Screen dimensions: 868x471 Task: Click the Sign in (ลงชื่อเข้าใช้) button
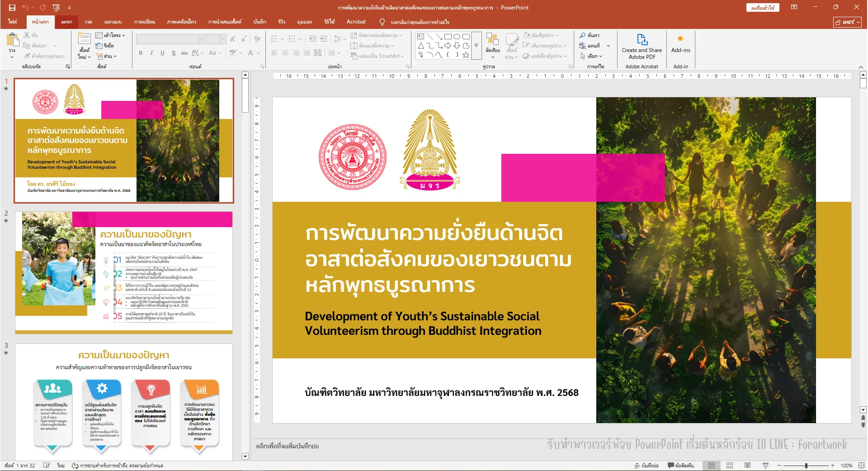(763, 8)
